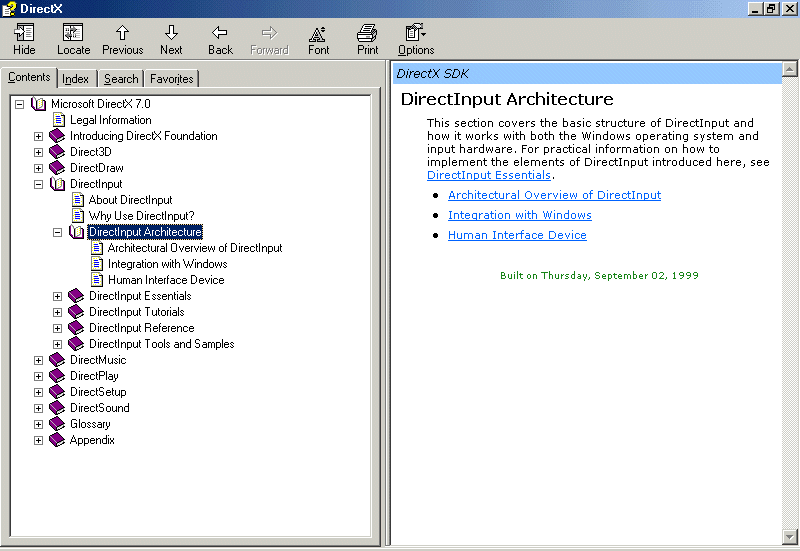Follow the Human Interface Device link
Screen dimensions: 800x551
pyautogui.click(x=517, y=235)
